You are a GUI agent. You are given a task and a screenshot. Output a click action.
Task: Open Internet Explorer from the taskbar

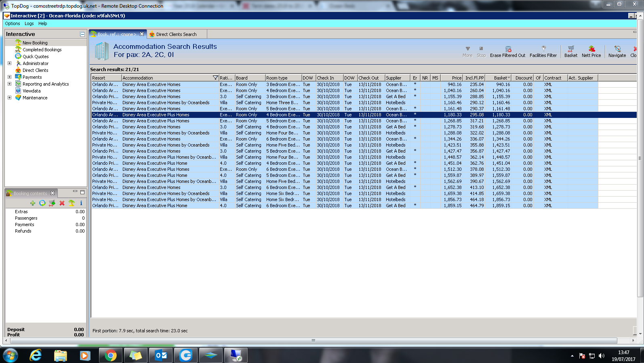click(x=36, y=355)
